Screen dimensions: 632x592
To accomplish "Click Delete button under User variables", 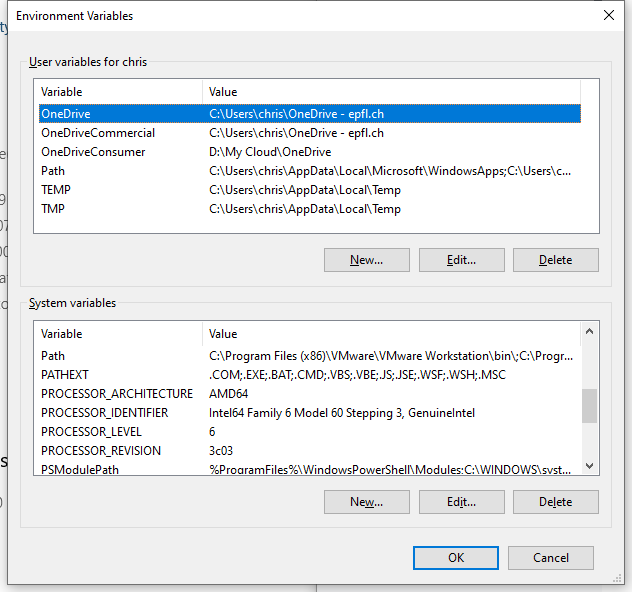I will 555,260.
